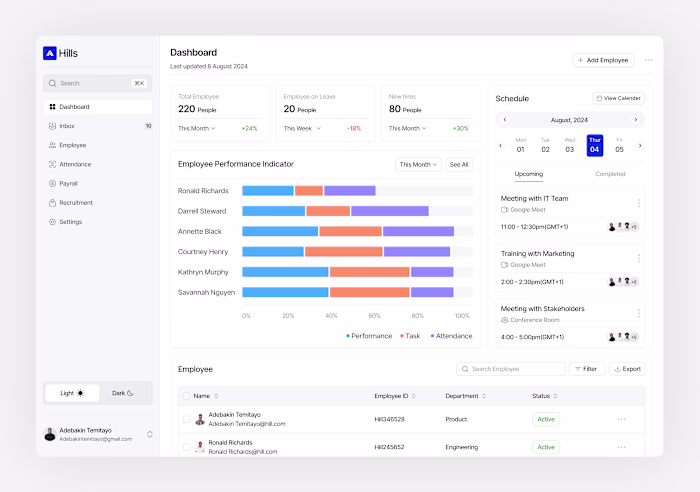Click the search magnifier icon in sidebar
Image resolution: width=700 pixels, height=492 pixels.
[x=53, y=83]
